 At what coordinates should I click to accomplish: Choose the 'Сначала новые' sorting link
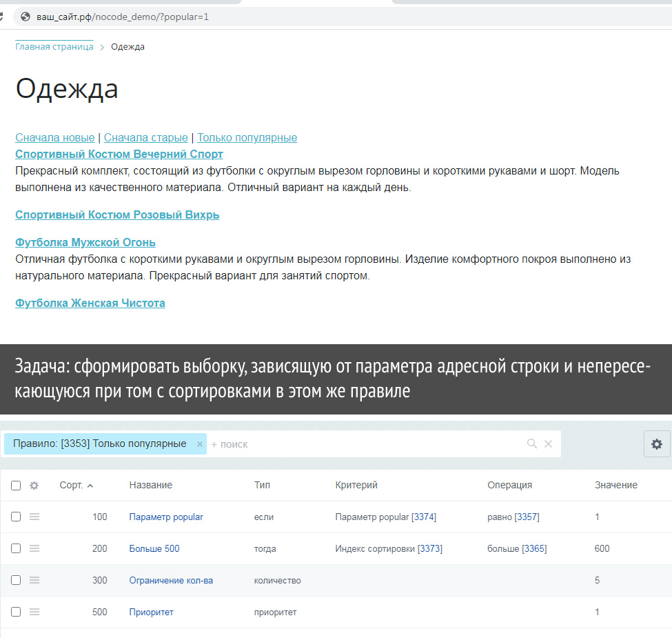(55, 138)
